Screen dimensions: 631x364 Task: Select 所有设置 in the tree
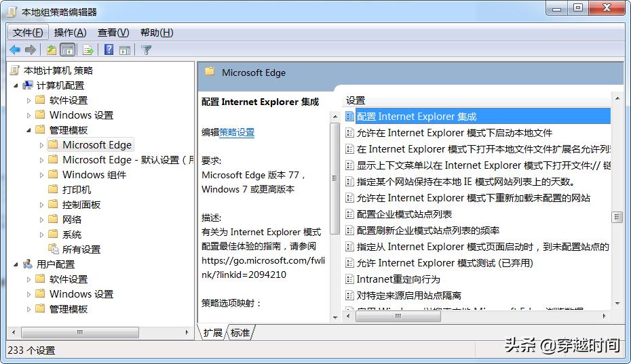pyautogui.click(x=81, y=249)
